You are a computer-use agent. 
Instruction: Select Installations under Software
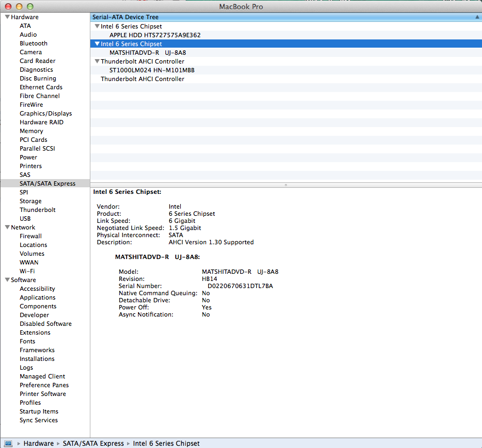37,359
